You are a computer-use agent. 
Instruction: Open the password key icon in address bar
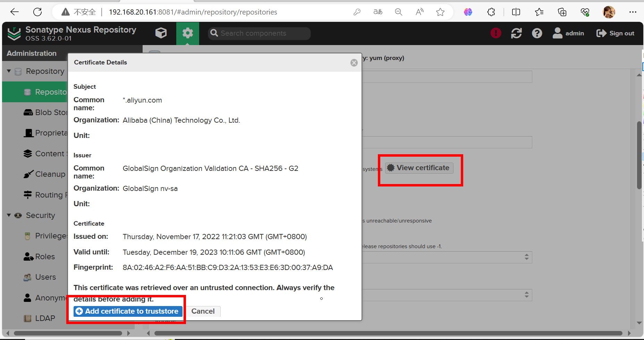click(x=357, y=12)
